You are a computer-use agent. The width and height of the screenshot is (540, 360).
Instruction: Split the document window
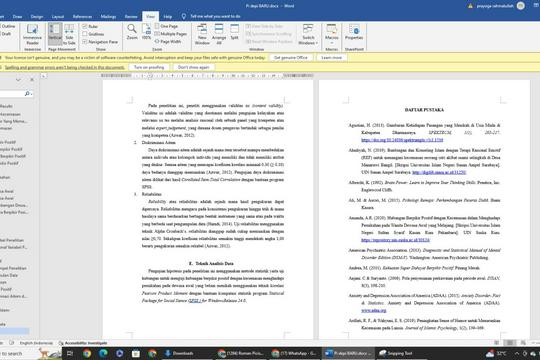coord(235,32)
